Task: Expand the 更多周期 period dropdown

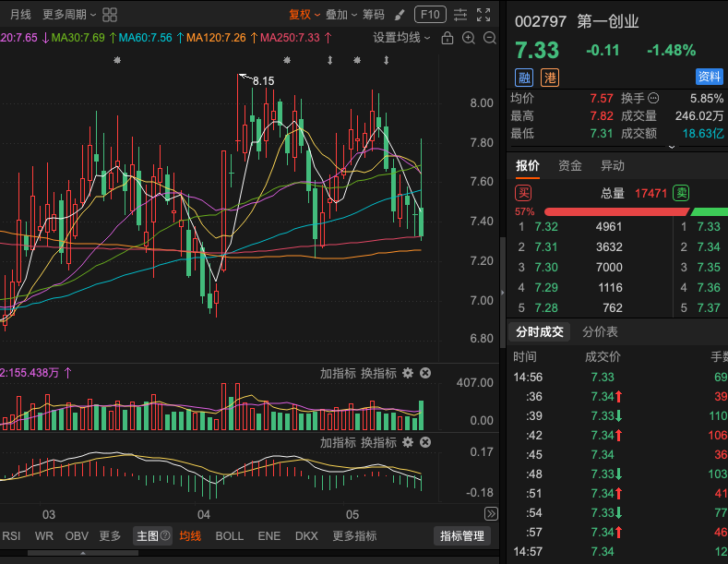Action: point(69,15)
